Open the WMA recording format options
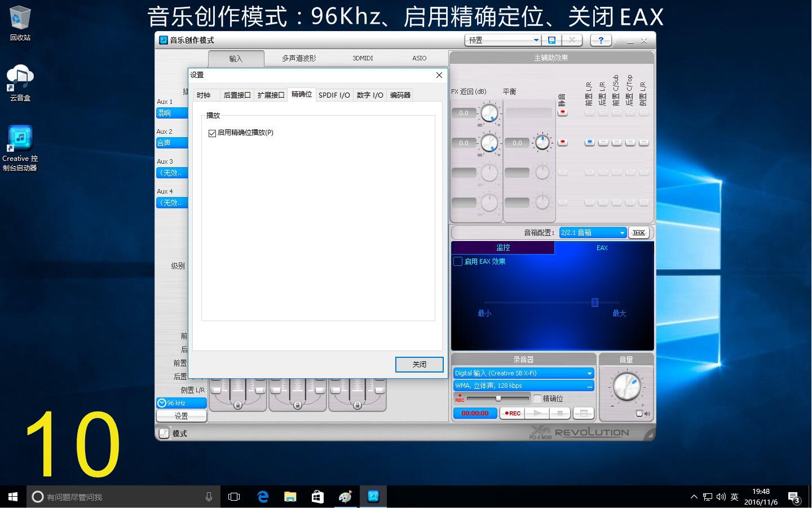Viewport: 812px width, 508px height. click(x=524, y=386)
